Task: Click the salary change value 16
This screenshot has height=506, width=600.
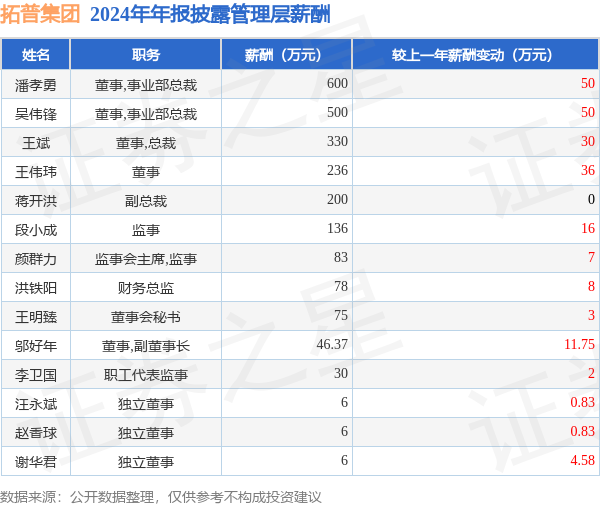Action: click(x=588, y=228)
